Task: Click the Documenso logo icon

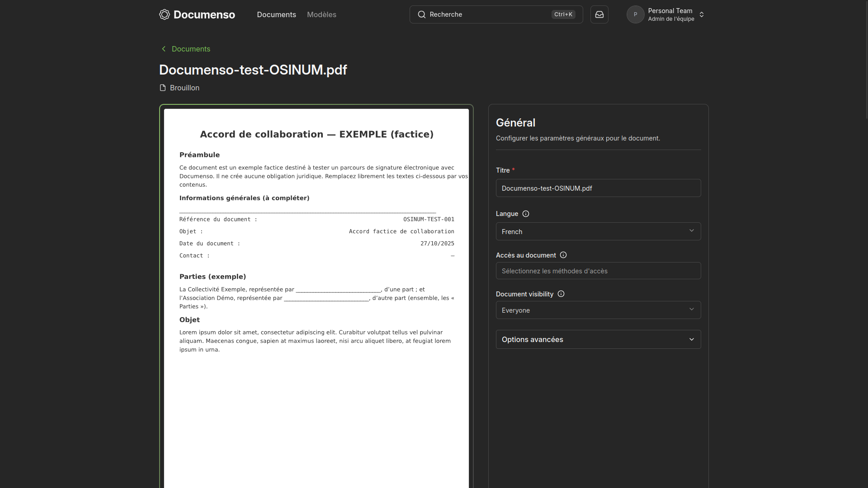Action: (x=165, y=14)
